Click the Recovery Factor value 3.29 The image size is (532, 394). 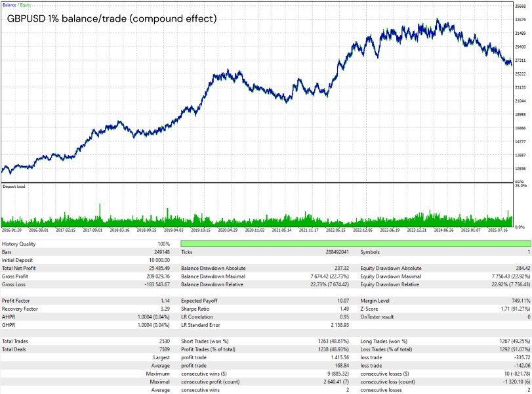pyautogui.click(x=165, y=309)
